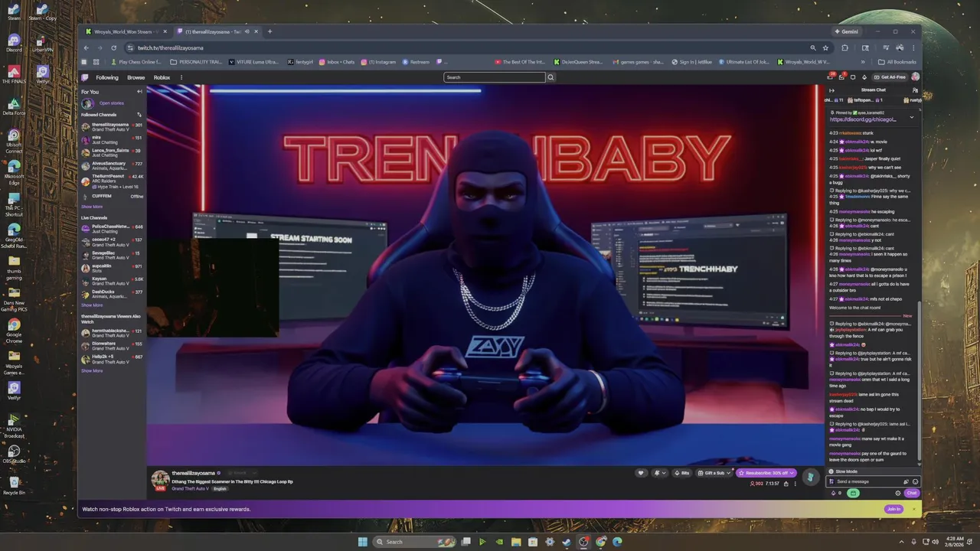Viewport: 980px width, 551px height.
Task: Expand hidden bookmarks chevron
Action: point(864,62)
